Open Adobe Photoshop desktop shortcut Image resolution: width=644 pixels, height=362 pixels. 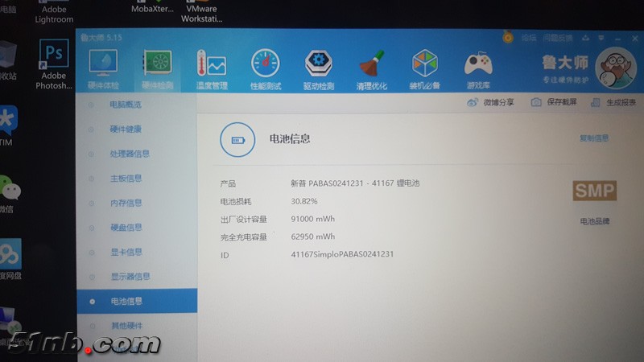pyautogui.click(x=54, y=64)
